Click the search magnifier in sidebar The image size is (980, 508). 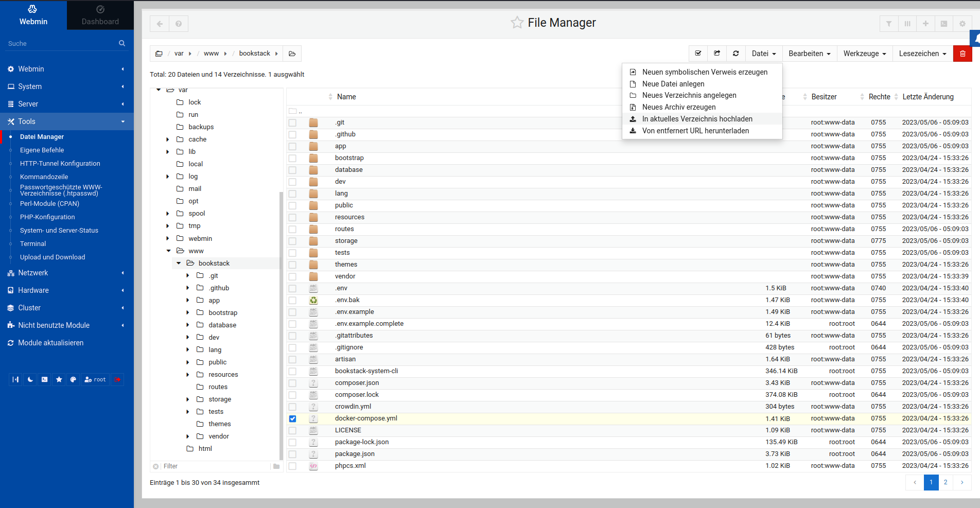click(122, 43)
